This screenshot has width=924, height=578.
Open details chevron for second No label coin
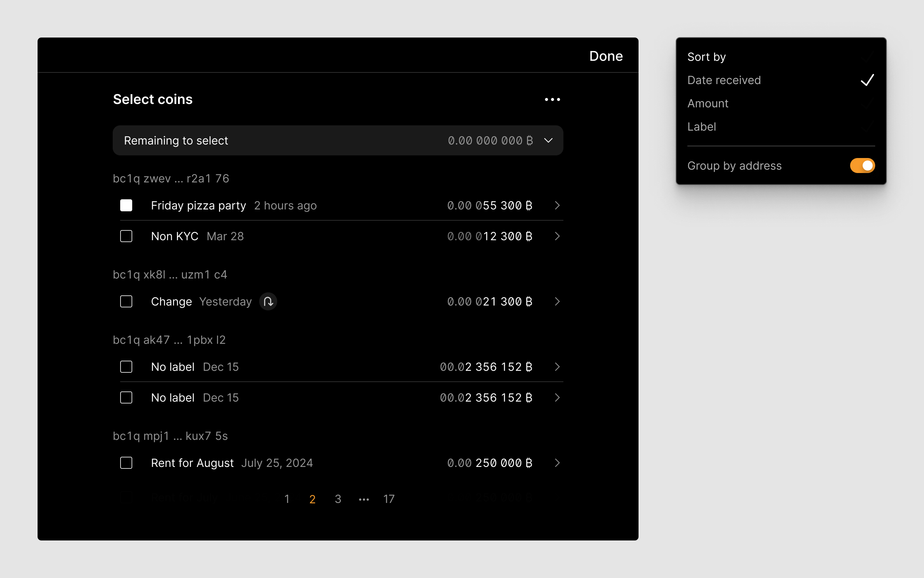(557, 397)
